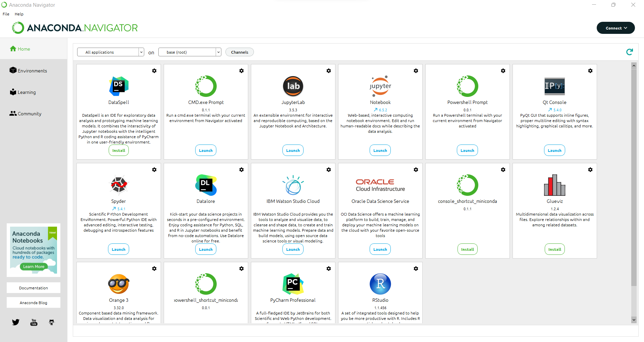644x342 pixels.
Task: Switch to the Environments tab
Action: pyautogui.click(x=32, y=71)
